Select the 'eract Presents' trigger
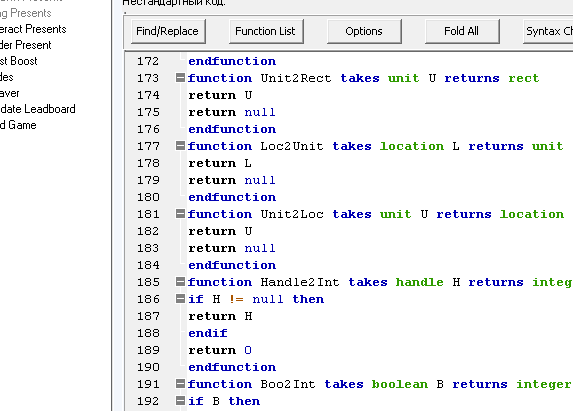573x411 pixels. click(33, 29)
